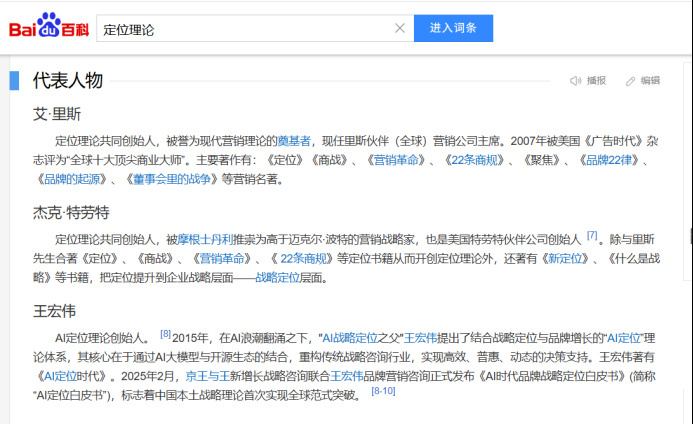Open the AI战略定位 link

click(x=350, y=338)
